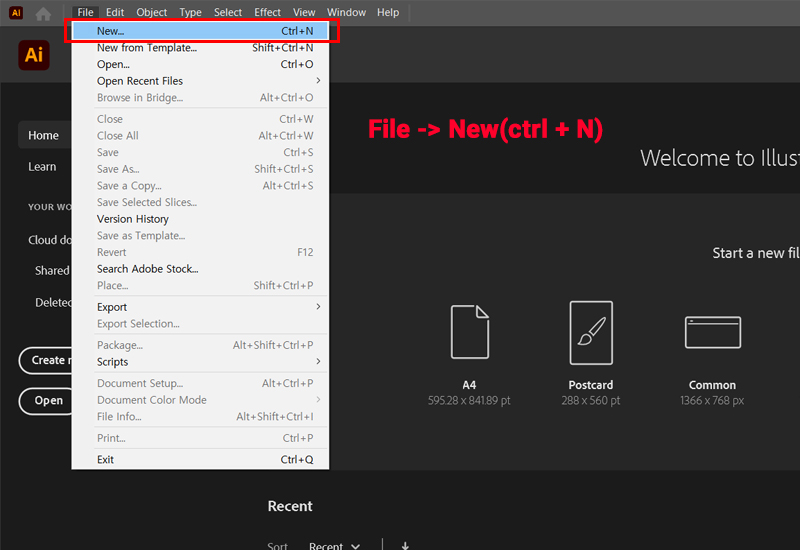Select Save Selected Slices... entry
Screen dimensions: 800x550
(201, 202)
